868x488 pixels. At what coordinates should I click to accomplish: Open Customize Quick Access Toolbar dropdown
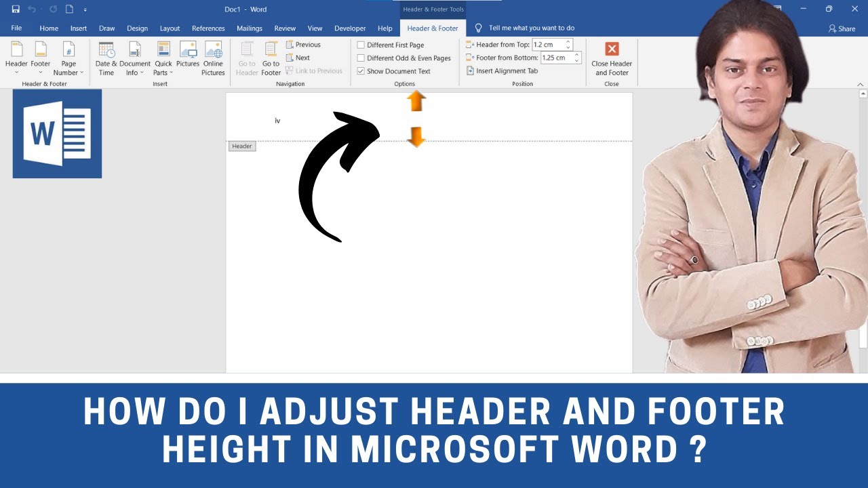[85, 10]
